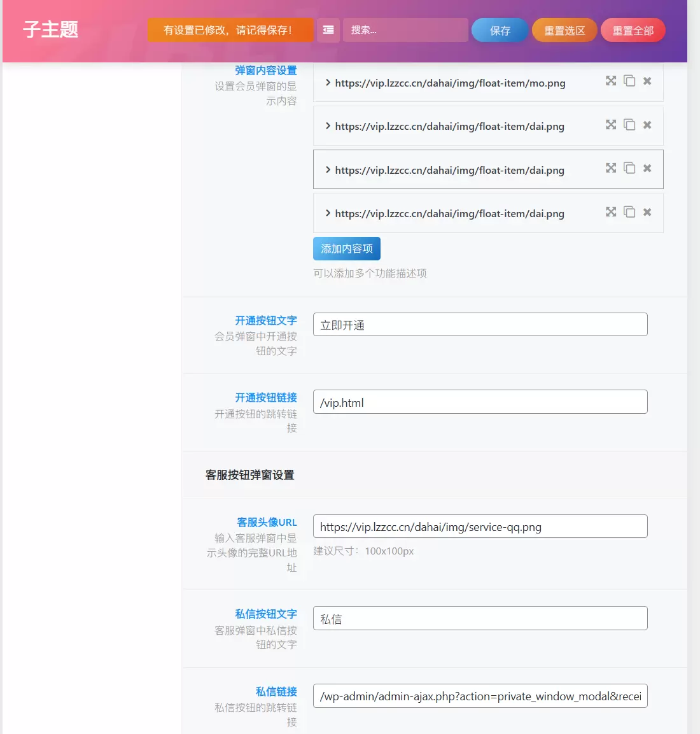The image size is (700, 734).
Task: Clone the dai.png row above 添加内容项 button
Action: [629, 212]
